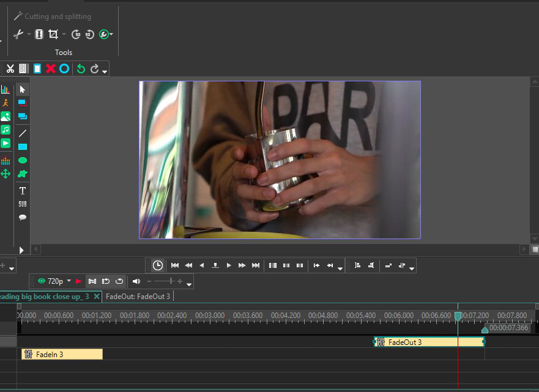539x392 pixels.
Task: Click Cutting and splitting button
Action: tap(53, 16)
